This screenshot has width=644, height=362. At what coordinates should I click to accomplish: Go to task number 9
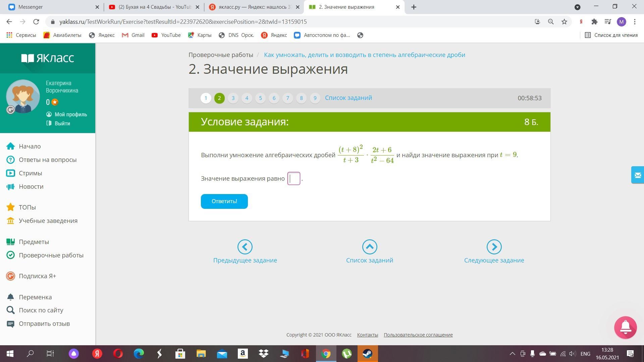pyautogui.click(x=315, y=98)
